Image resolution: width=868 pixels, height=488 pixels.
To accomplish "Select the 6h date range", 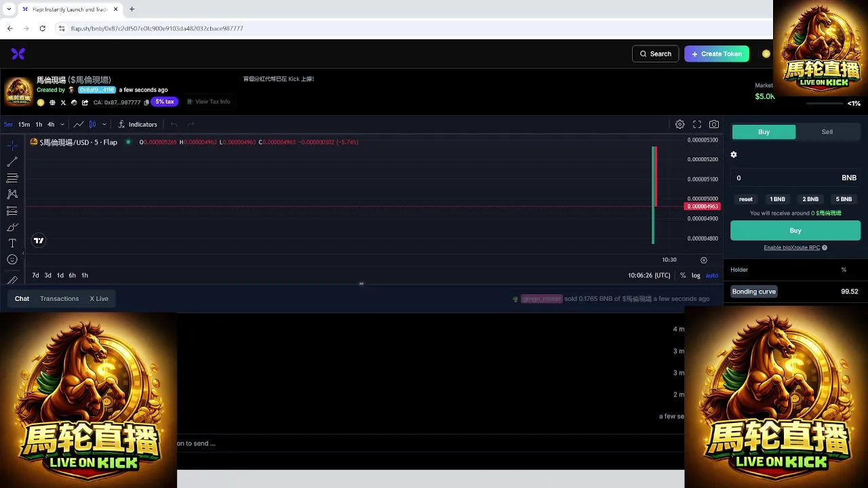I will pyautogui.click(x=72, y=275).
